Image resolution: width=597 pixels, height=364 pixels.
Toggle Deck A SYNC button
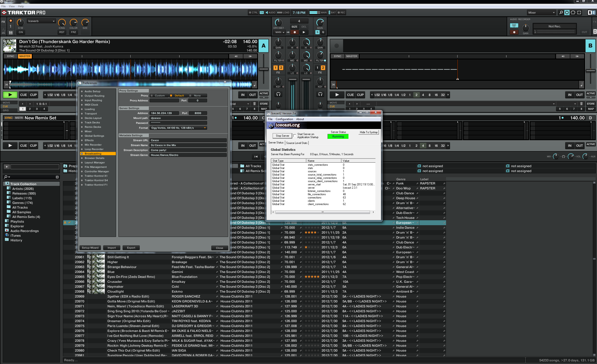11,56
